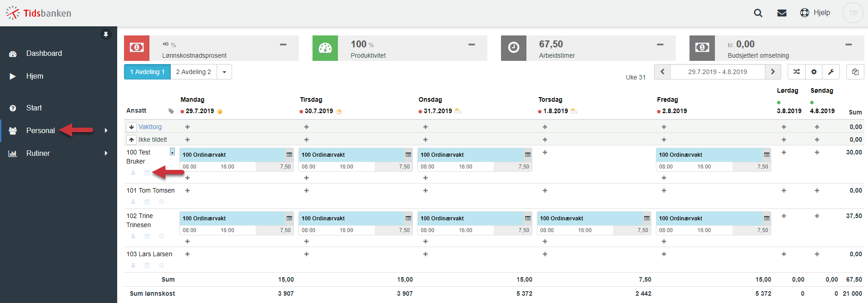Open the search magnifier icon
The width and height of the screenshot is (868, 303).
click(758, 13)
